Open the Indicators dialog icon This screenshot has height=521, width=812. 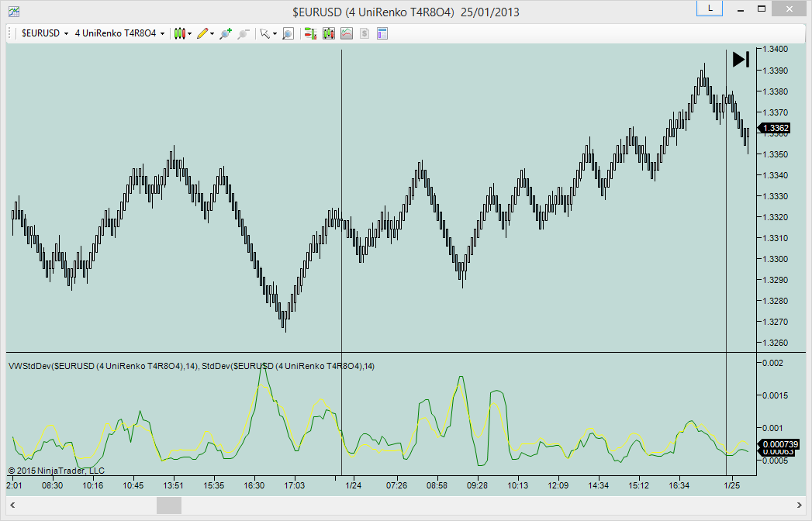coord(347,33)
